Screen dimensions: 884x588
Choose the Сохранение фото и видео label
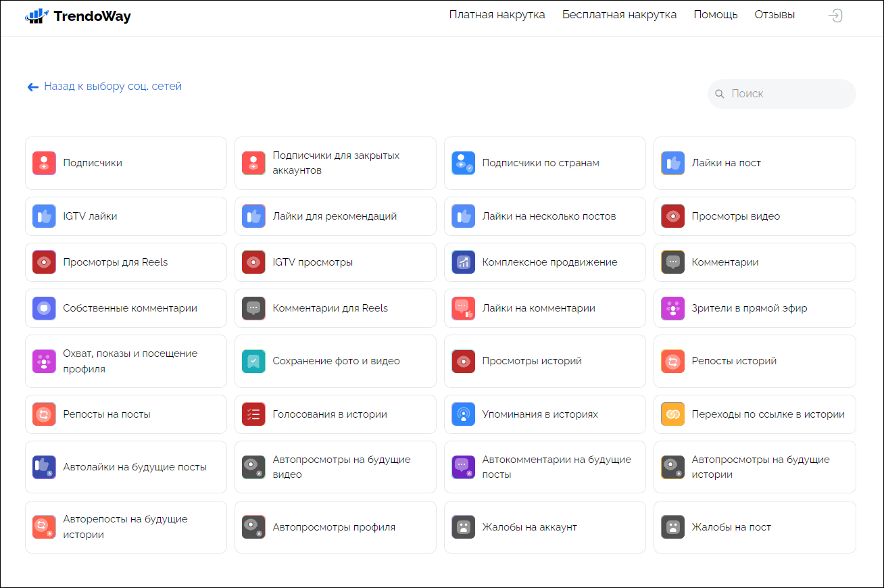point(336,362)
